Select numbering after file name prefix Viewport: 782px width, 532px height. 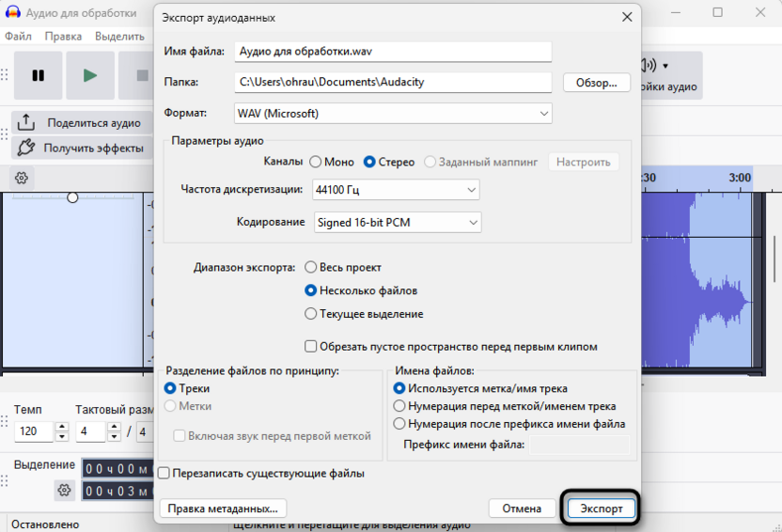399,424
